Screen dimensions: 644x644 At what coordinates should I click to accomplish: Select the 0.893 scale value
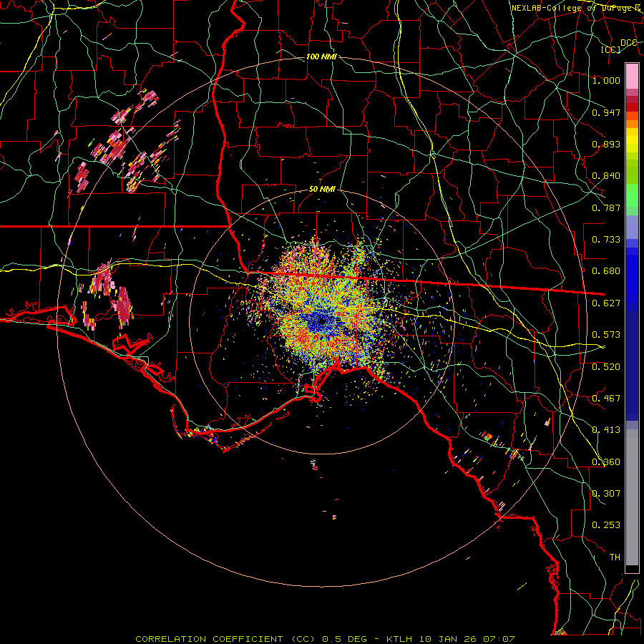click(606, 144)
